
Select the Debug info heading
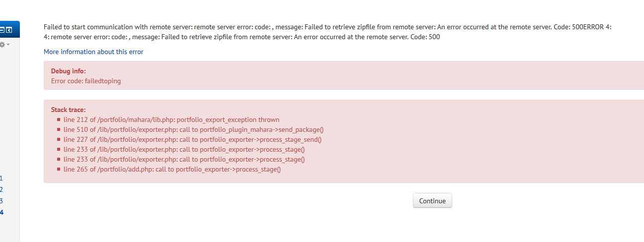(x=69, y=71)
